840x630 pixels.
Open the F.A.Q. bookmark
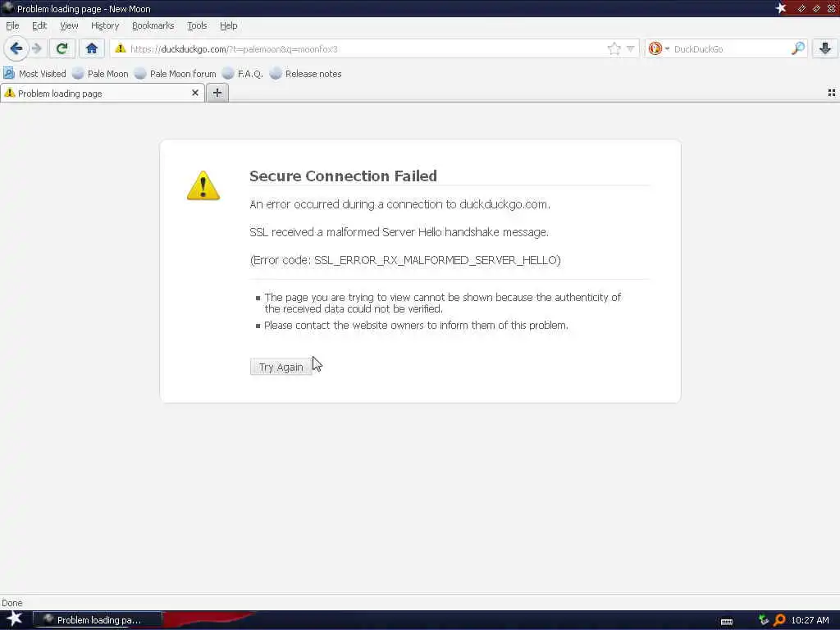coord(243,73)
